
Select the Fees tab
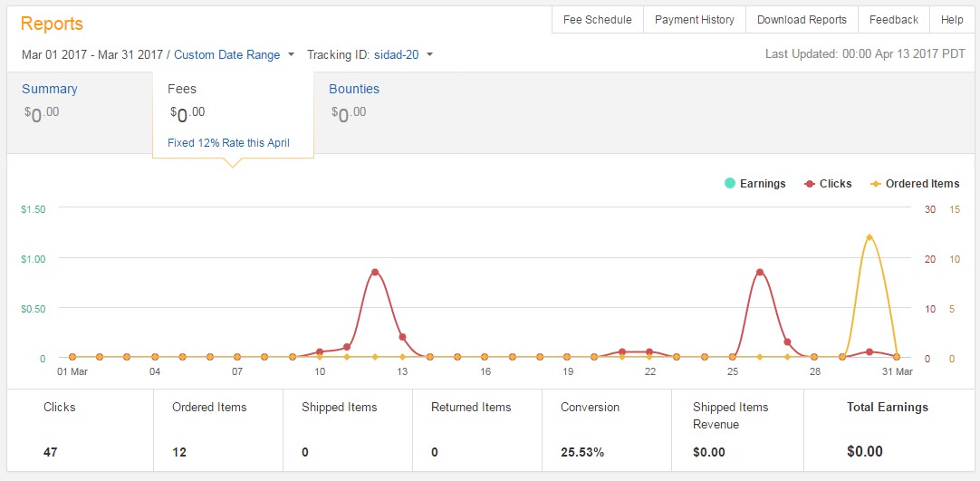point(182,89)
